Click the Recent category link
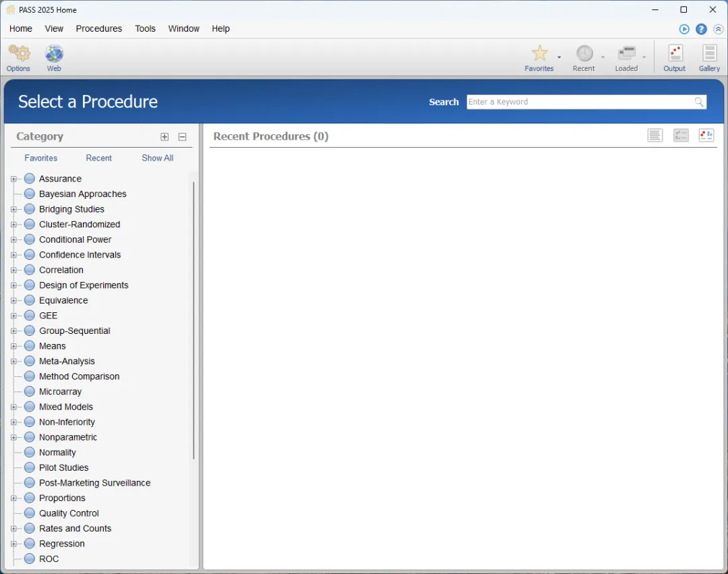 click(99, 158)
